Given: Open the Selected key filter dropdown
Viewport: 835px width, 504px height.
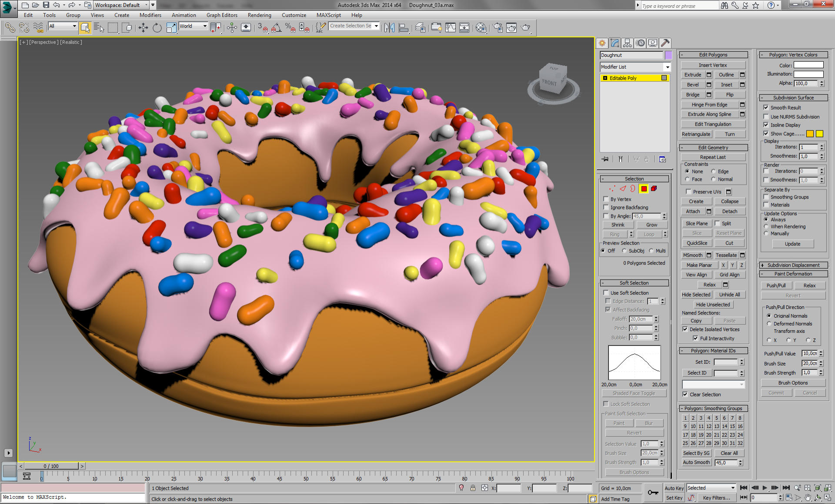Looking at the screenshot, I should 711,488.
